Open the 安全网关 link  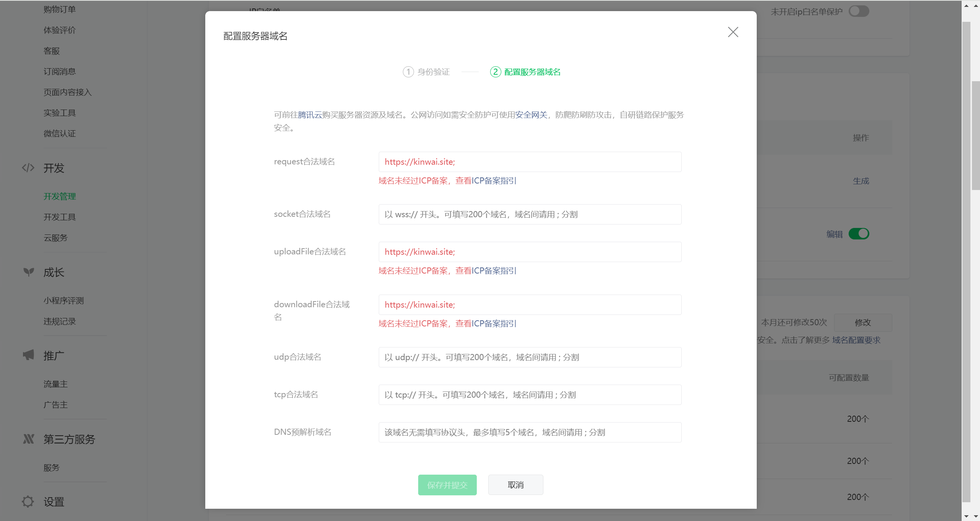pos(531,115)
